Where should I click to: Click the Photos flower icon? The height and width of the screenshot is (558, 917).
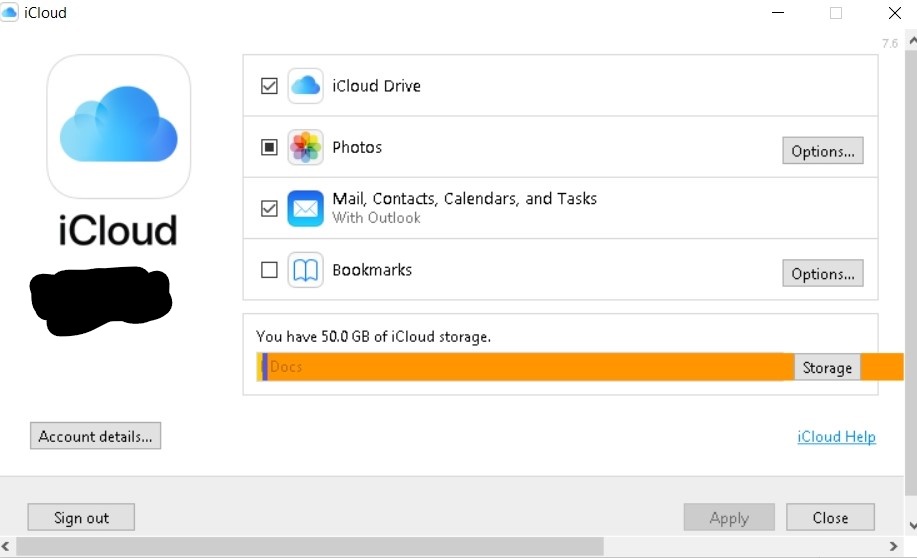coord(305,147)
